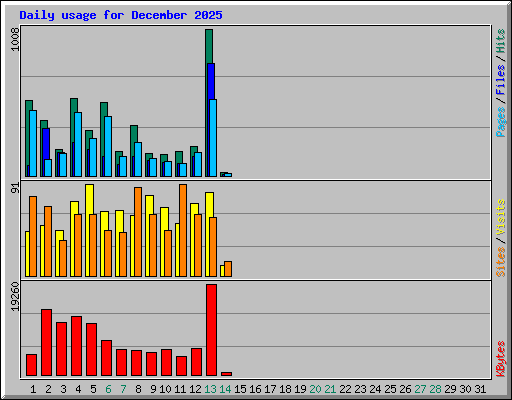
Task: Select day 1 on the x-axis
Action: point(33,389)
